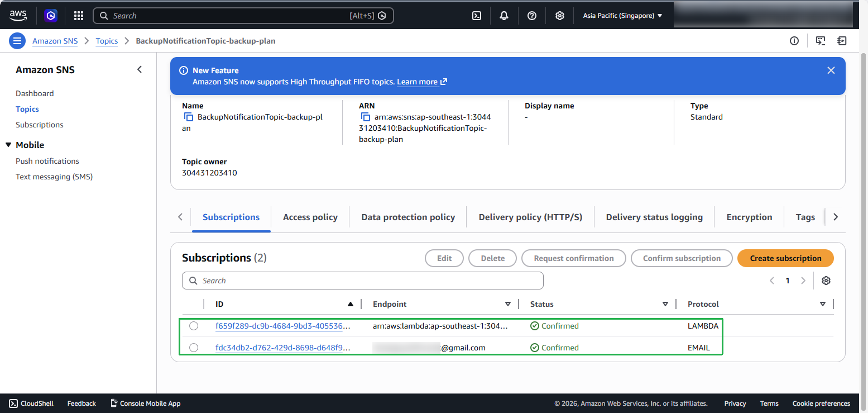Switch to the Tags tab
The height and width of the screenshot is (413, 868).
click(x=805, y=217)
